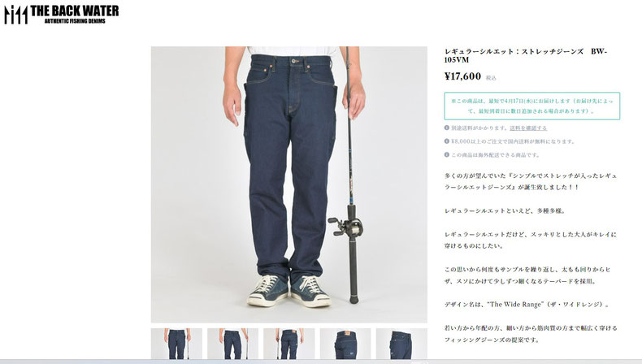This screenshot has height=364, width=642.
Task: Click info icon beside ¥8,000以上 free shipping note
Action: [x=447, y=141]
